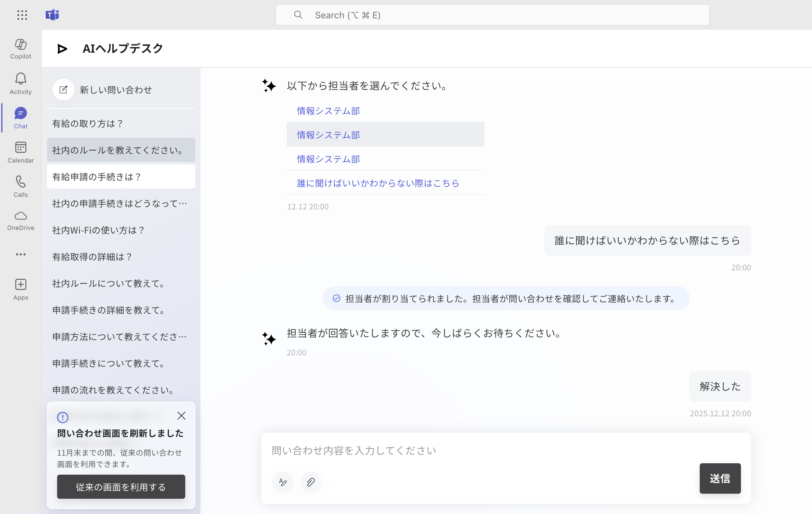Click the Microsoft Teams logo icon
The height and width of the screenshot is (514, 812).
52,15
